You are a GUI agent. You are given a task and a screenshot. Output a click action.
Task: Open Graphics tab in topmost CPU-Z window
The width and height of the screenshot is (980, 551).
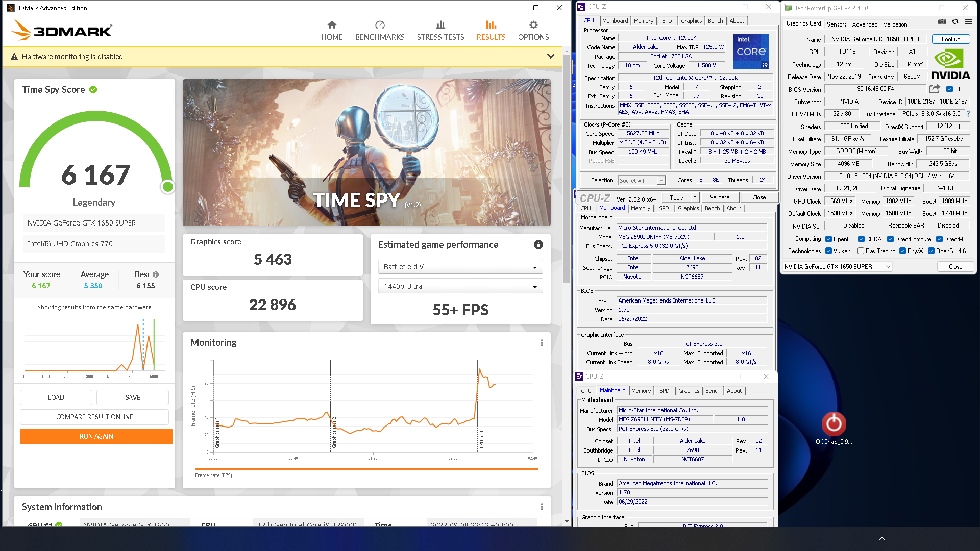[x=691, y=21]
